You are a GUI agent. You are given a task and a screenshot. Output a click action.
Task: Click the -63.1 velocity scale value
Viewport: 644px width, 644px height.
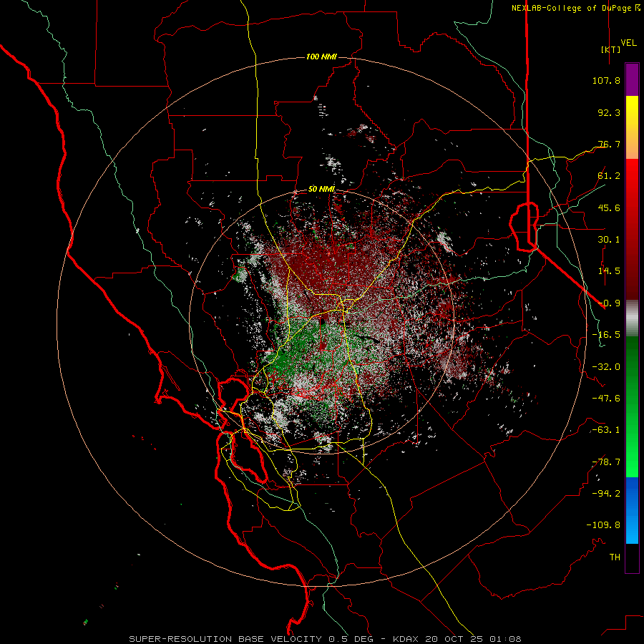pos(606,430)
